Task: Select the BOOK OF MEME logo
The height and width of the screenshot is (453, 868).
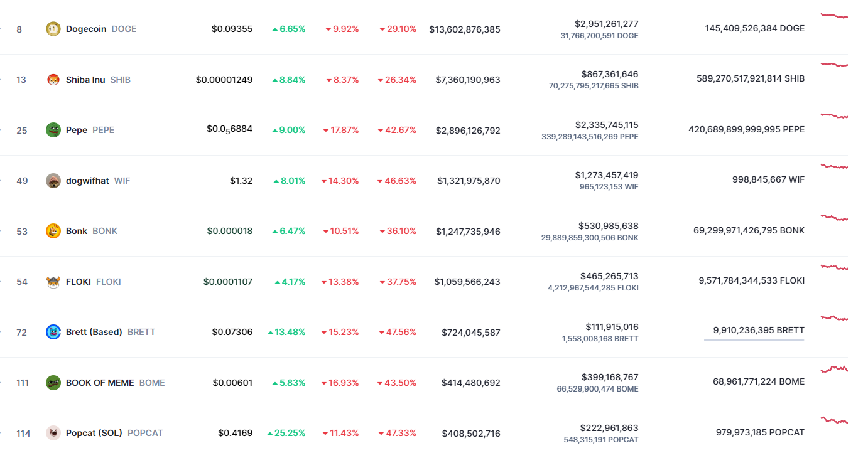Action: tap(53, 383)
